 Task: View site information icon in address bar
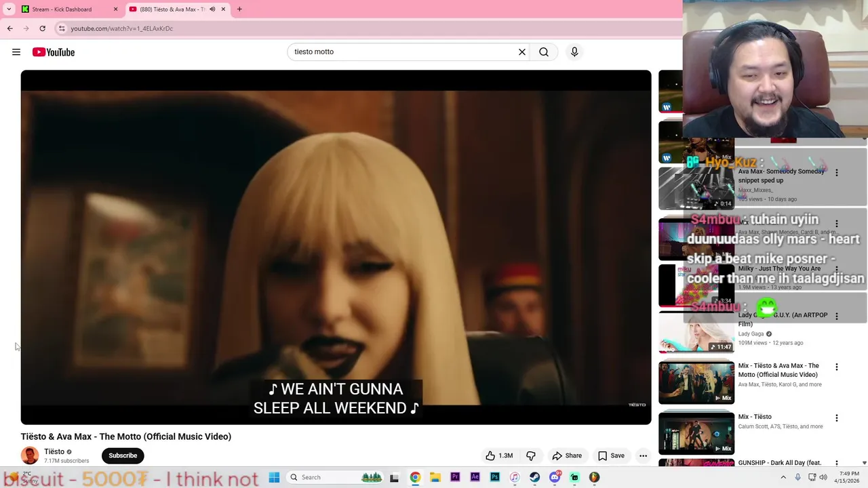62,28
